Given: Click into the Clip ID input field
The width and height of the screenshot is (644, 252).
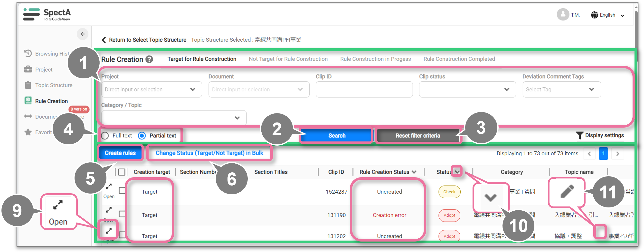Looking at the screenshot, I should 364,90.
